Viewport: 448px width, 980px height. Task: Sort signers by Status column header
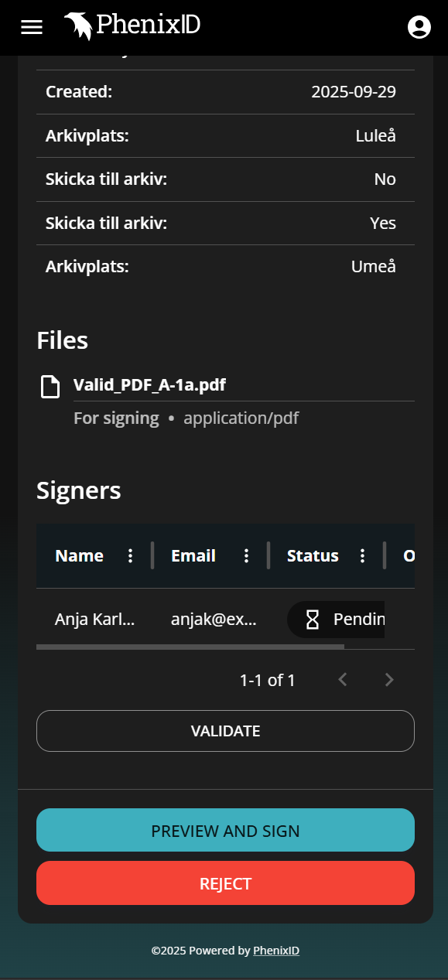pyautogui.click(x=313, y=555)
